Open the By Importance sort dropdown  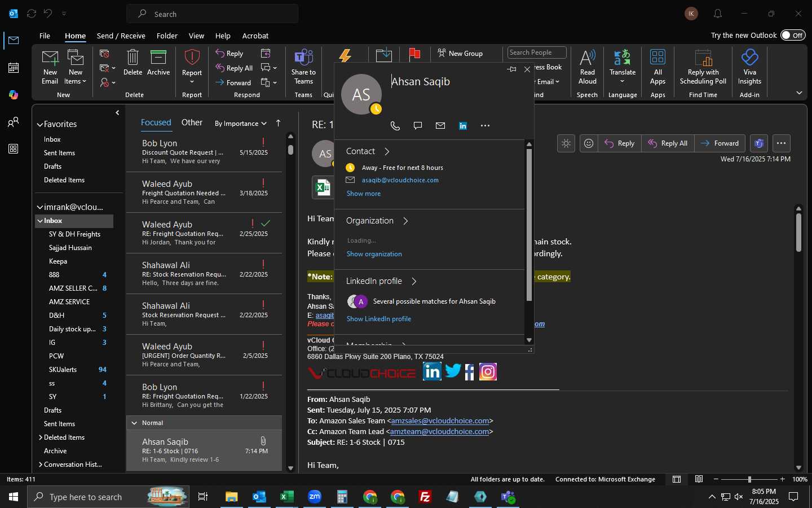240,123
